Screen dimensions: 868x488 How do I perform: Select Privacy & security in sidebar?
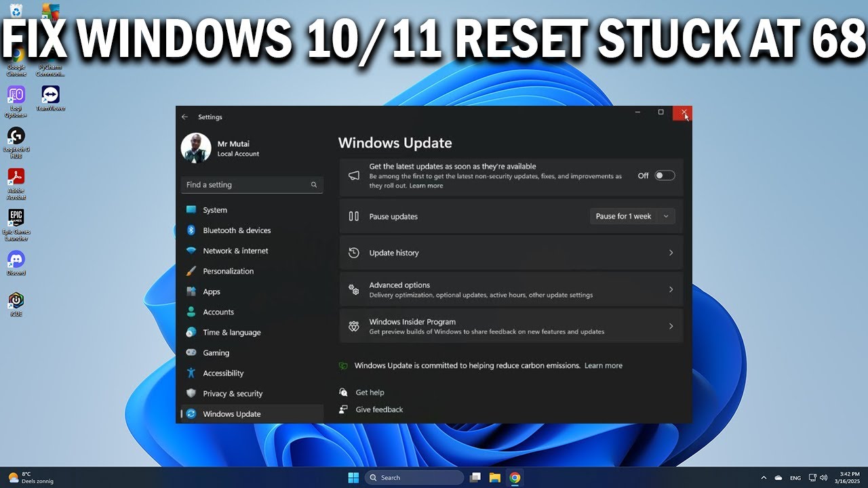click(x=252, y=393)
